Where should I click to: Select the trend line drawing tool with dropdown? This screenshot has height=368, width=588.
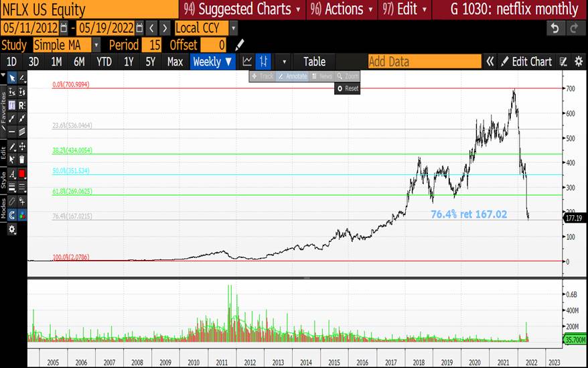point(22,78)
